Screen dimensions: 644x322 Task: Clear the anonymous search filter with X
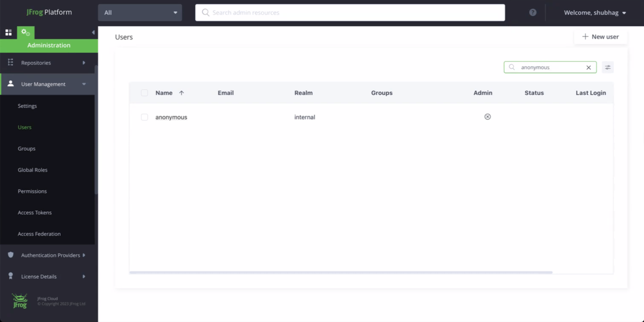pos(588,67)
